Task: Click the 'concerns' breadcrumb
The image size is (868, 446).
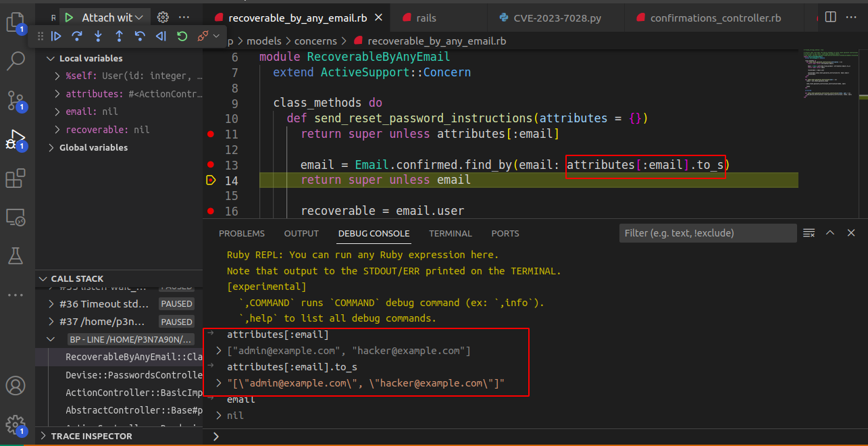Action: click(315, 41)
